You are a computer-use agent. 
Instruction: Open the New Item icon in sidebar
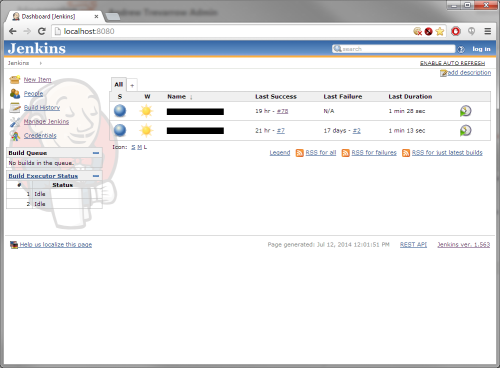pyautogui.click(x=15, y=80)
